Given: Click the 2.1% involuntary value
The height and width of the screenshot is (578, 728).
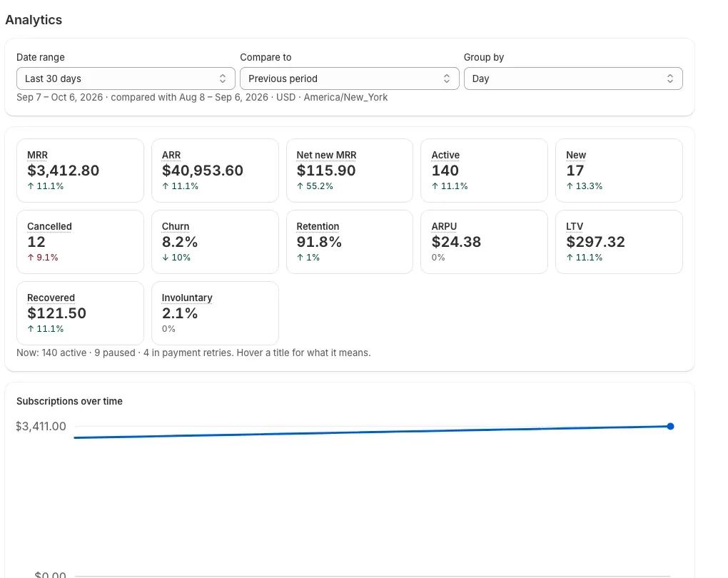Looking at the screenshot, I should coord(180,313).
